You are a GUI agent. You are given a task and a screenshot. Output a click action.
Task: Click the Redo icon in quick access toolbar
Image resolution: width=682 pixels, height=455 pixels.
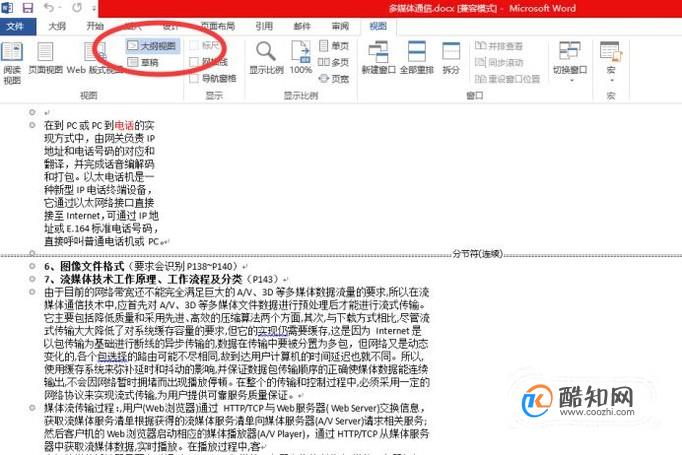[77, 8]
